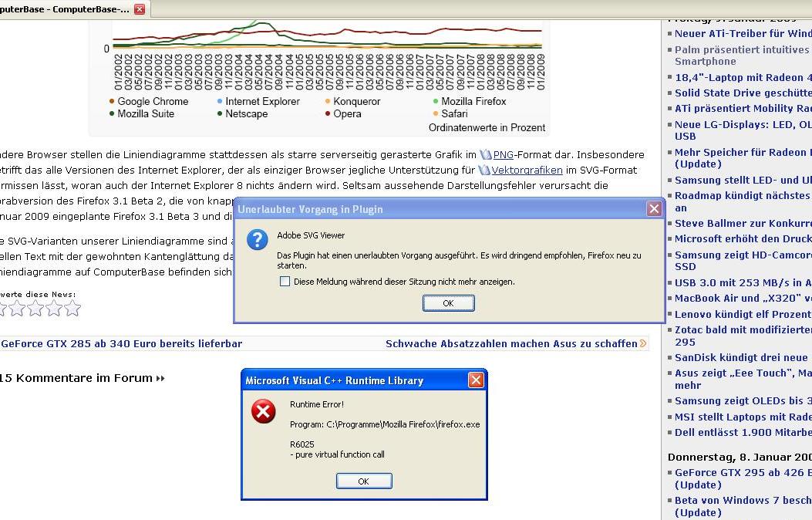Click the Netscape legend entry
This screenshot has height=520, width=812.
[242, 114]
